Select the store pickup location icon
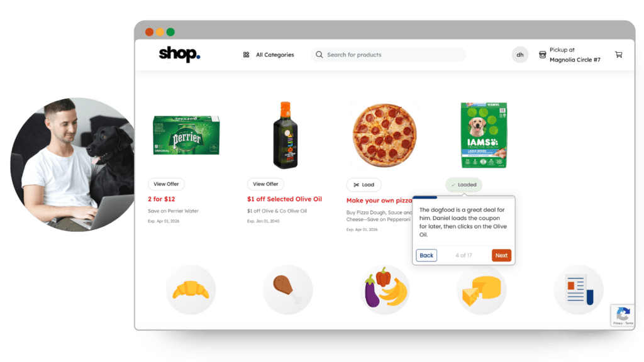 click(x=542, y=55)
